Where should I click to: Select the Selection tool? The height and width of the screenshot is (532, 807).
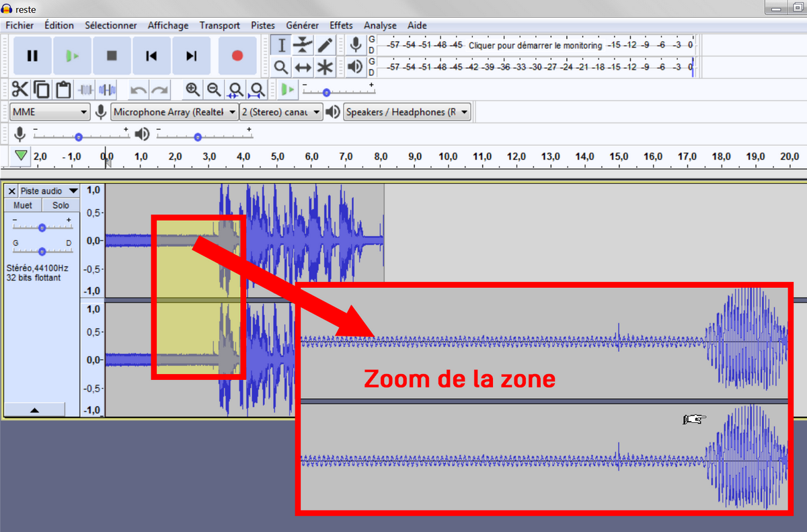[x=280, y=44]
